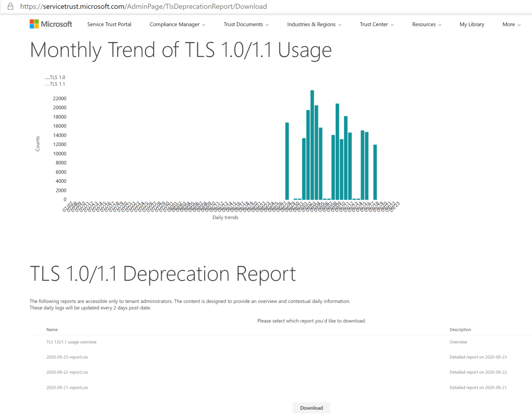Click the tallest bar in the chart

coord(312,146)
